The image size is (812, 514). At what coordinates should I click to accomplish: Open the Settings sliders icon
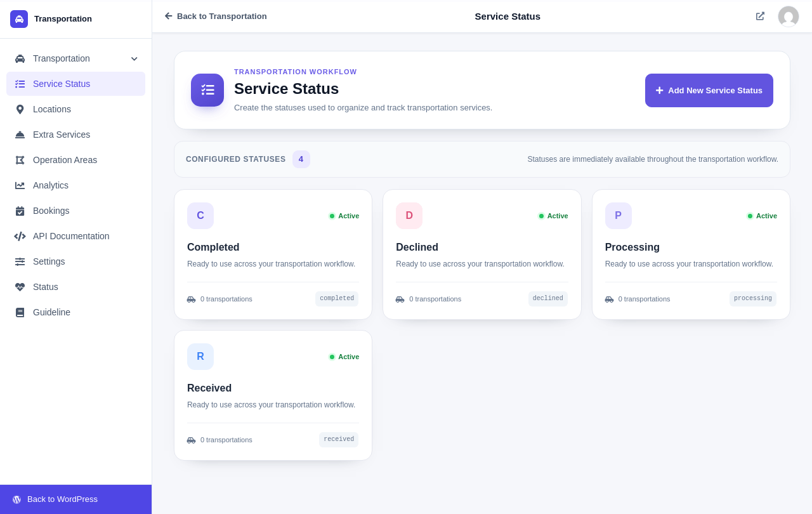[20, 261]
